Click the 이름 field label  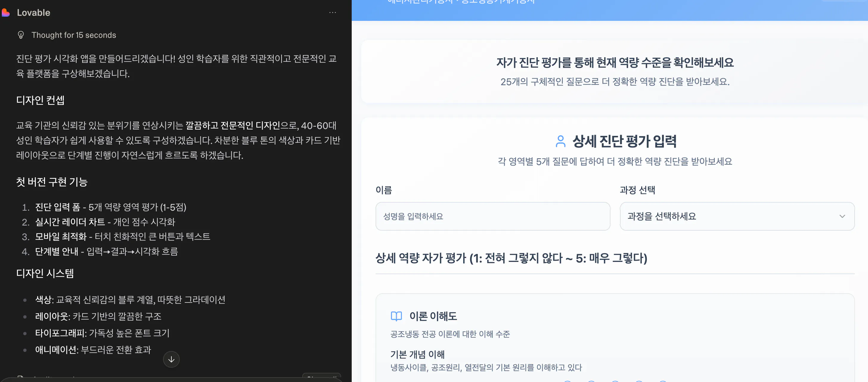384,190
